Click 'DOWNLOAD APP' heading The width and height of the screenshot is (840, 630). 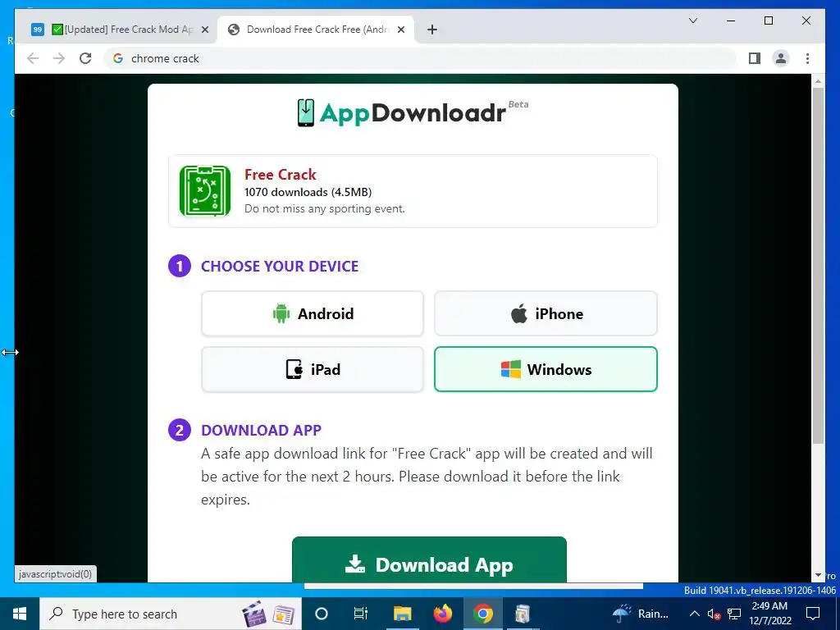tap(262, 430)
